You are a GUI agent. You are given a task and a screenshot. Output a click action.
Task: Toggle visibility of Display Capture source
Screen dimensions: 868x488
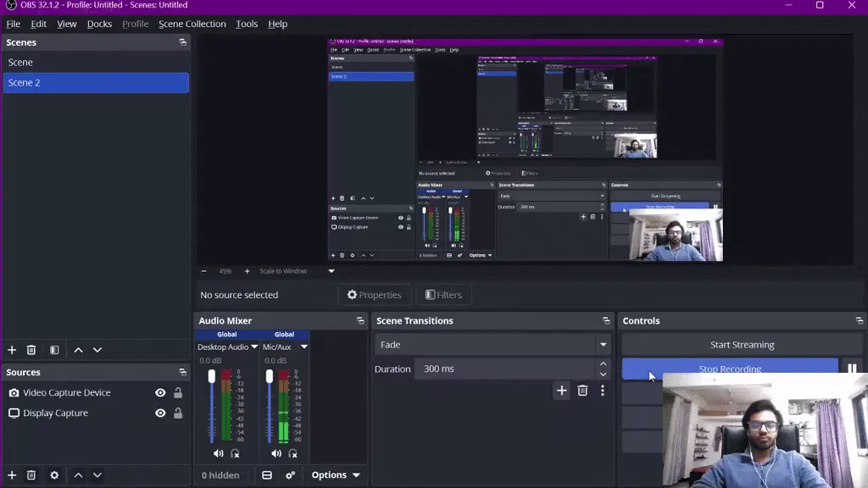[x=160, y=413]
